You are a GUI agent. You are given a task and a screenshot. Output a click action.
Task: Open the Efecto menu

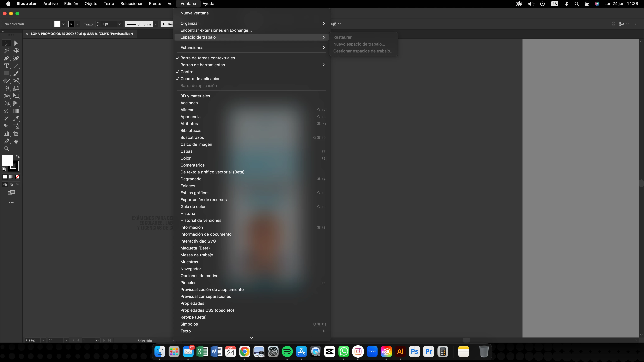pyautogui.click(x=155, y=3)
